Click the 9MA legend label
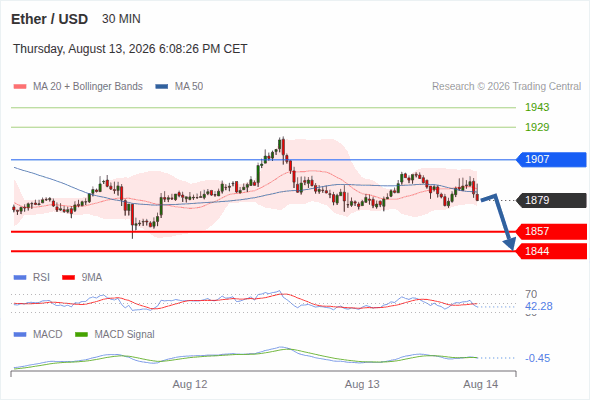Screen dimensions: 590x400 point(92,278)
